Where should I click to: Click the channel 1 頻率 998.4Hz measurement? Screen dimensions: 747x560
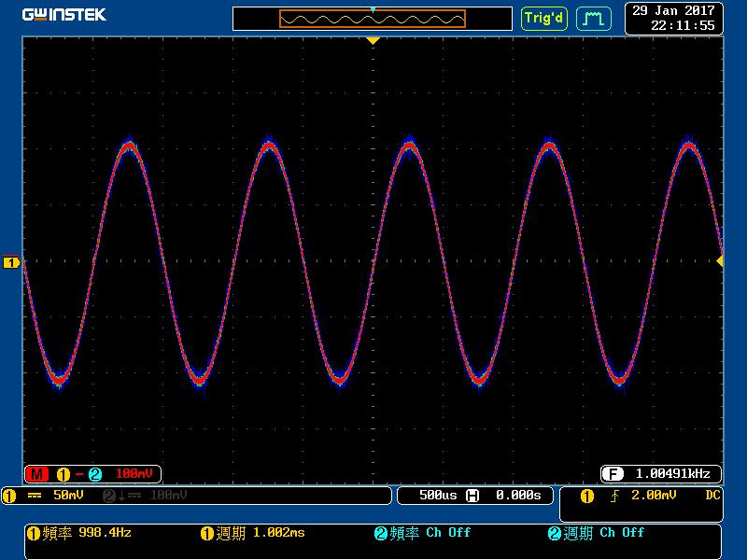(79, 533)
